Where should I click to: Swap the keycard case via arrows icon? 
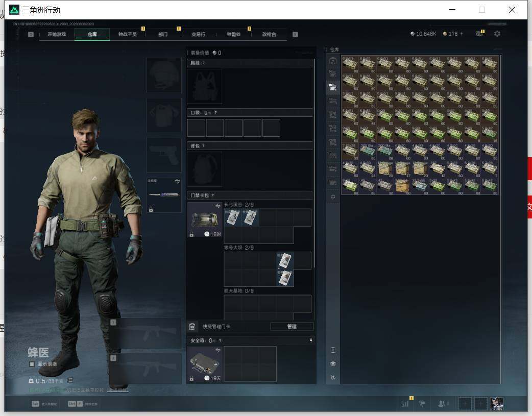[217, 206]
